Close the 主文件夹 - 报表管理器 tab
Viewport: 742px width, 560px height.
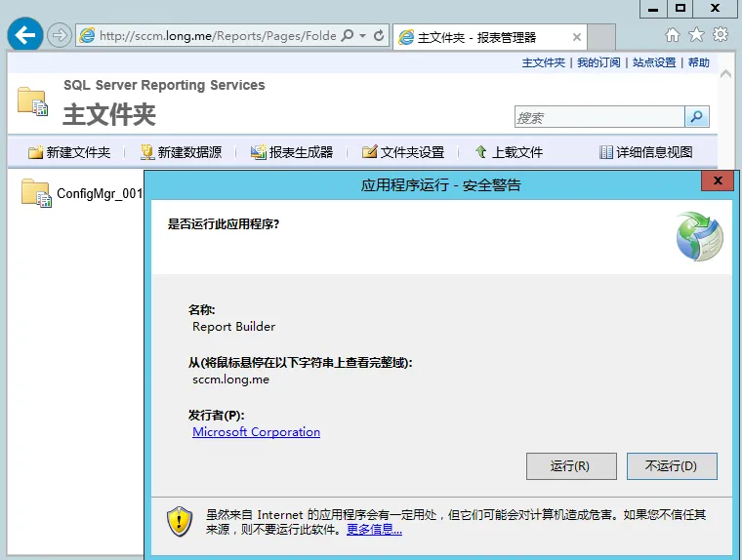[x=576, y=37]
